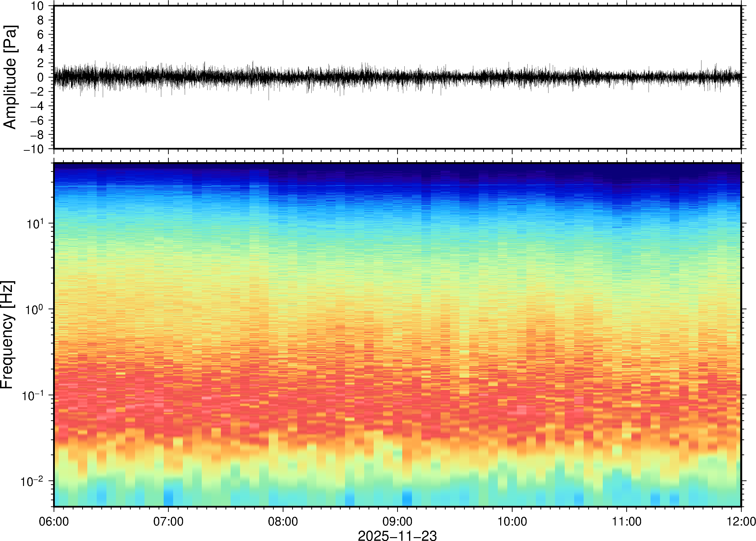Click the amplitude tick label −6
The width and height of the screenshot is (756, 541).
point(37,121)
